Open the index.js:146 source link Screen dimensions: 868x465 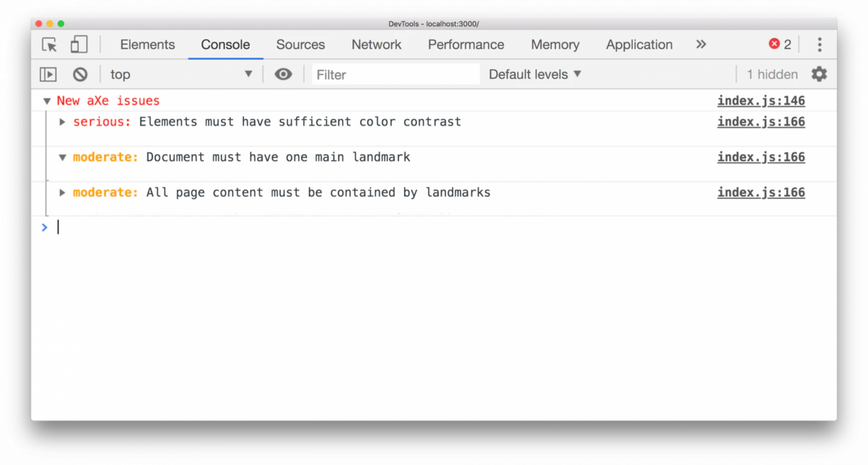761,101
